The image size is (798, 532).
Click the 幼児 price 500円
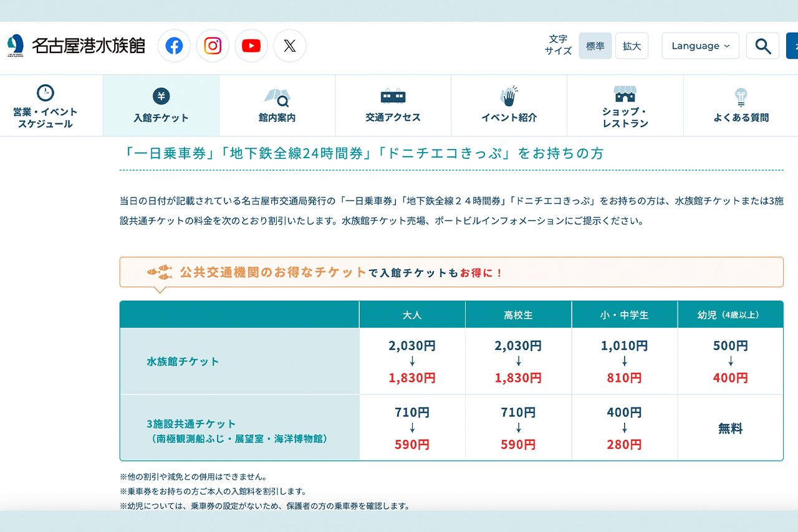coord(730,346)
